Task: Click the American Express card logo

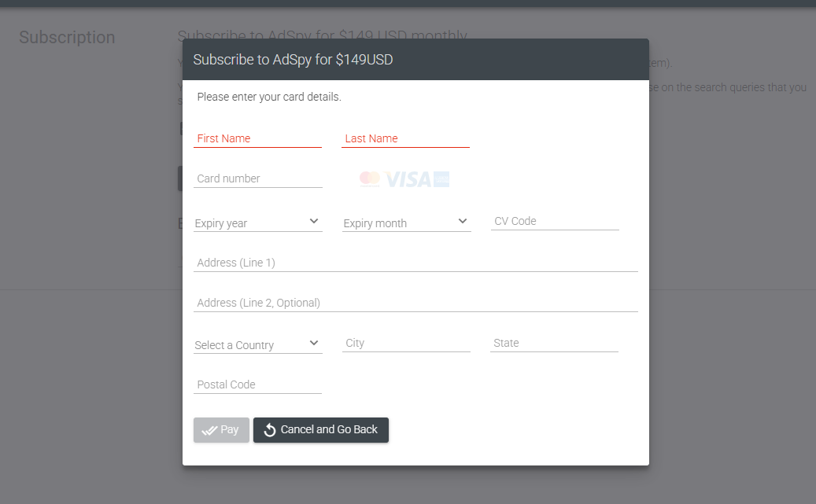Action: pos(441,179)
